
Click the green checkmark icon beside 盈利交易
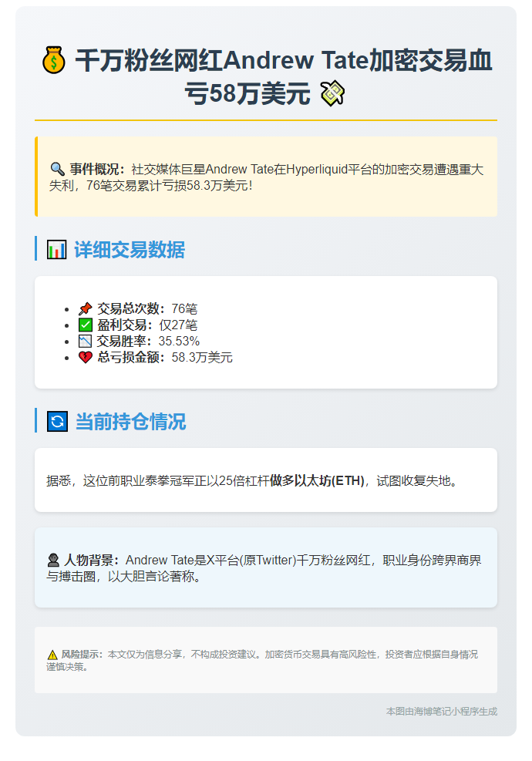click(86, 325)
